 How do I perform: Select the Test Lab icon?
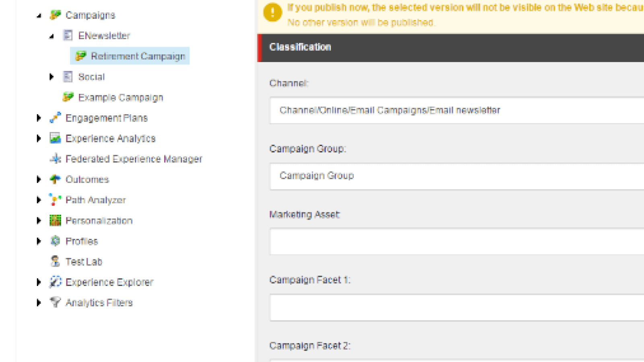tap(55, 261)
